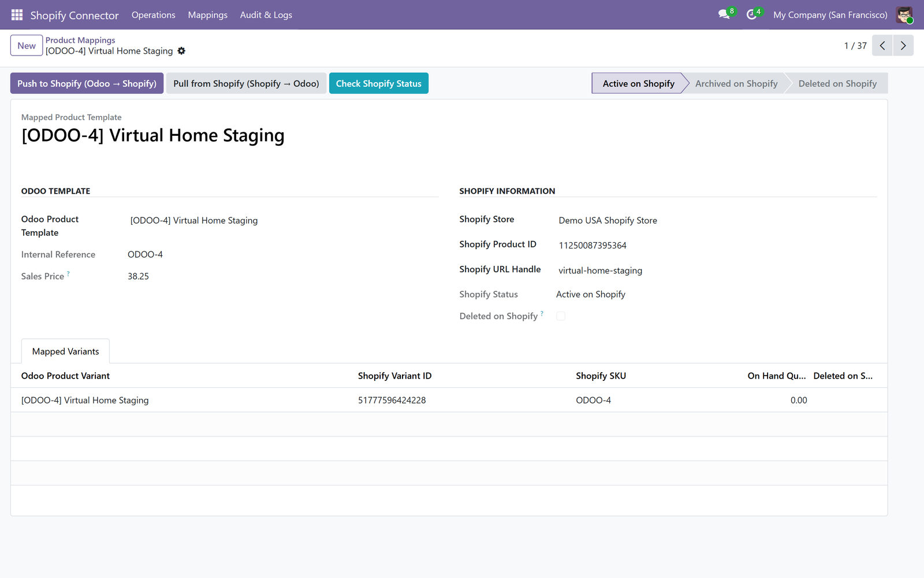Open the gear actions menu beside record title
Screen dimensions: 924x578
tap(181, 51)
